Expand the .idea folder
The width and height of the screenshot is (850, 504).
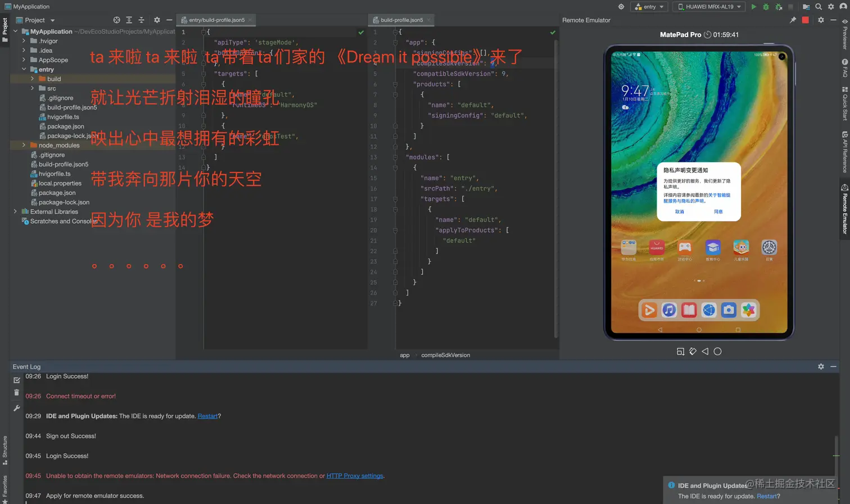point(24,51)
